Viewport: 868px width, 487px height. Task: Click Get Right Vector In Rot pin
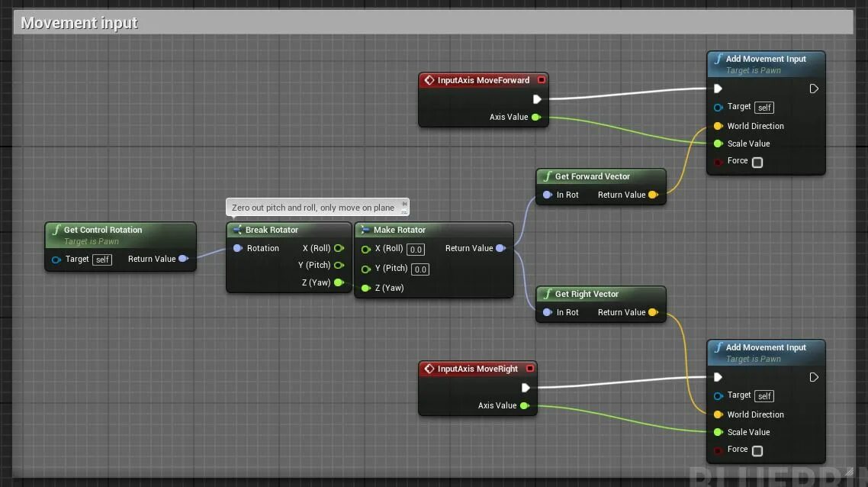[548, 312]
